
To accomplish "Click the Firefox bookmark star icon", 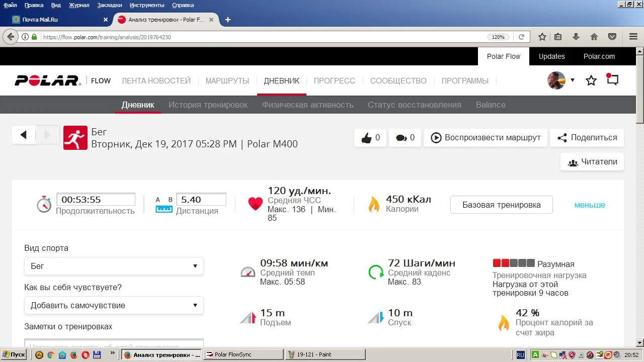I will (542, 37).
